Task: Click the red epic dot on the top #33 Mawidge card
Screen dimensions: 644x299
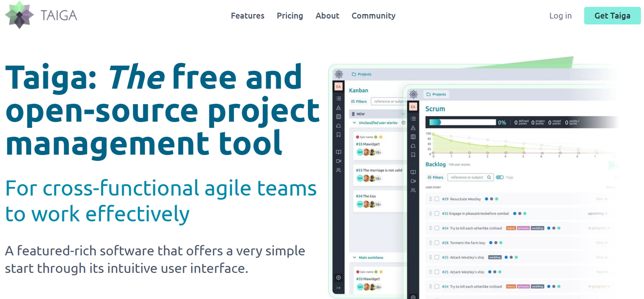Action: [x=358, y=137]
